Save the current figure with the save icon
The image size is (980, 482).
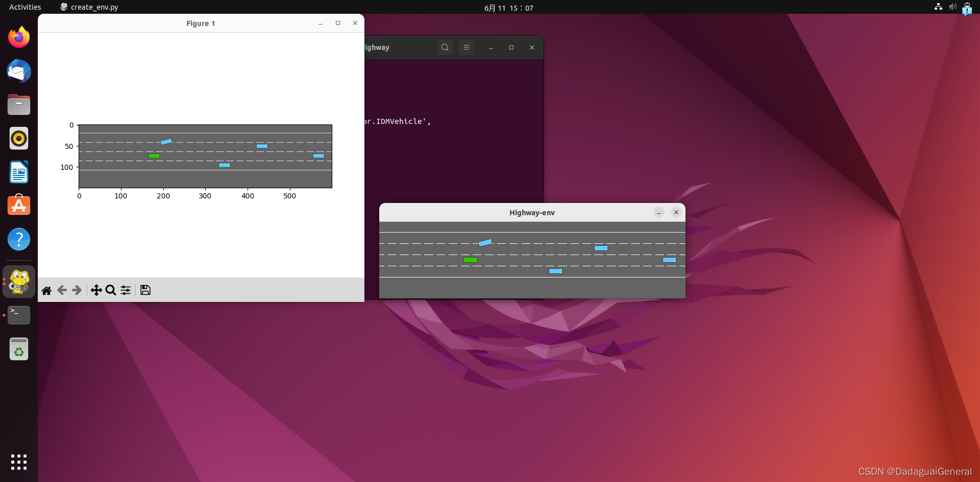click(x=145, y=290)
